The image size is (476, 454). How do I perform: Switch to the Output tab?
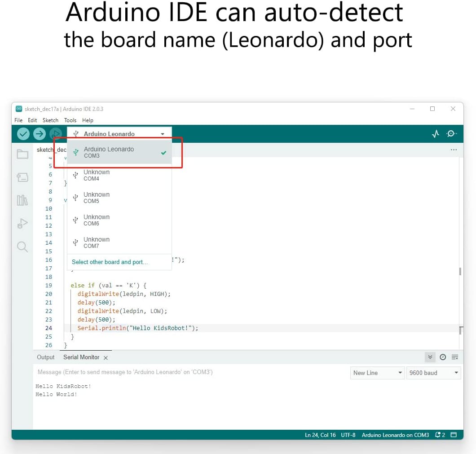[45, 357]
